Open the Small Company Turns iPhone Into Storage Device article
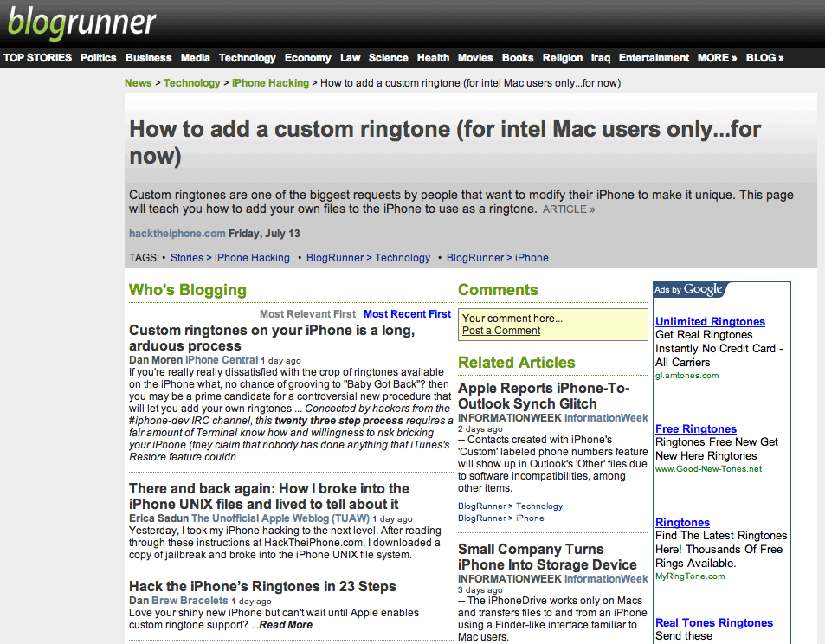Screen dimensions: 825x644 pyautogui.click(x=547, y=557)
